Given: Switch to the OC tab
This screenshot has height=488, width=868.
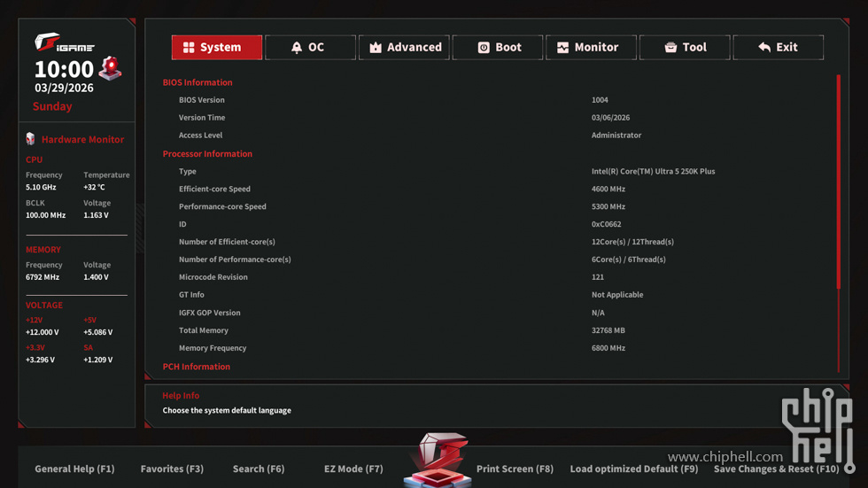Looking at the screenshot, I should coord(310,47).
